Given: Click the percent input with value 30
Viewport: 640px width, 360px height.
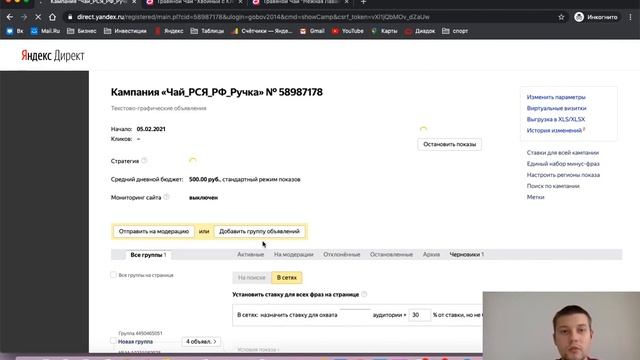Looking at the screenshot, I should pyautogui.click(x=419, y=315).
